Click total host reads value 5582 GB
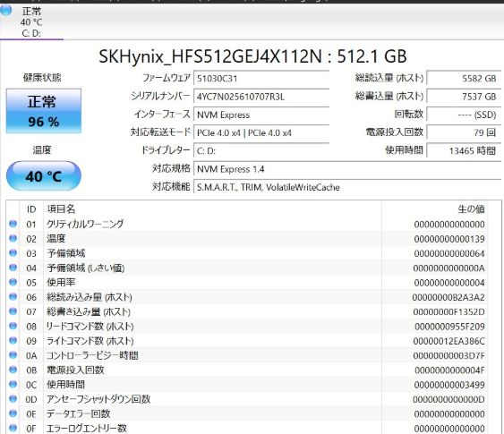This screenshot has height=434, width=504. [x=464, y=79]
